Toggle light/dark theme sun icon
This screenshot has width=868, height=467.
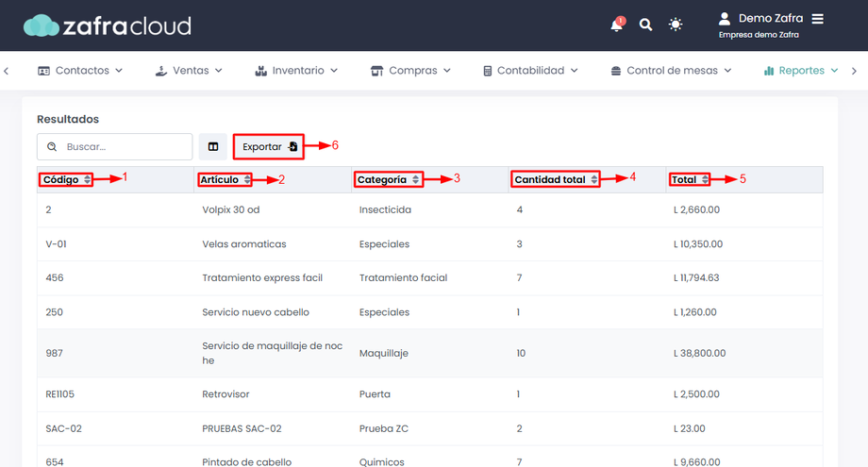pos(676,25)
